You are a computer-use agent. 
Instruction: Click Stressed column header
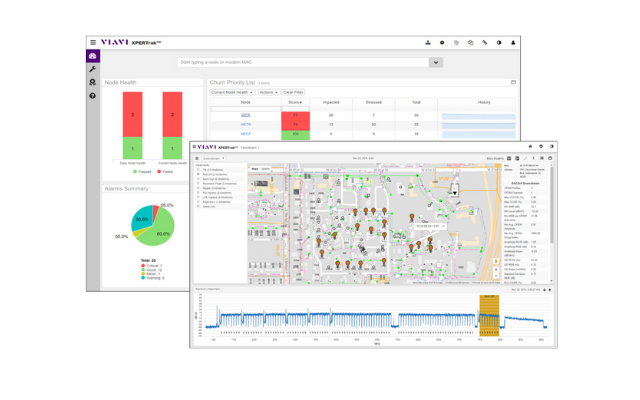coord(373,102)
